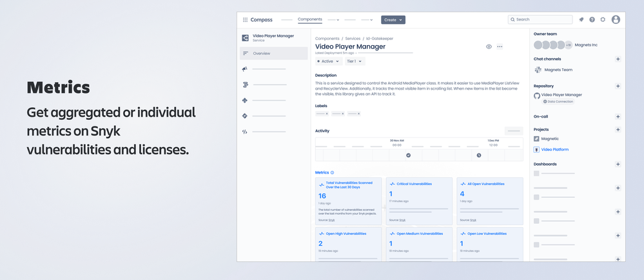Click the Metrics info icon
The height and width of the screenshot is (280, 644).
332,173
